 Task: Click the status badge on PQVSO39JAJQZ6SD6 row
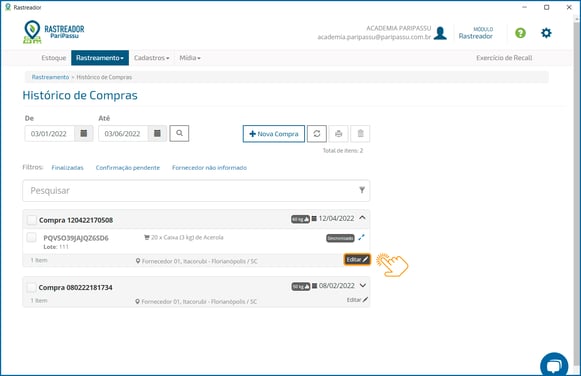[x=340, y=238]
